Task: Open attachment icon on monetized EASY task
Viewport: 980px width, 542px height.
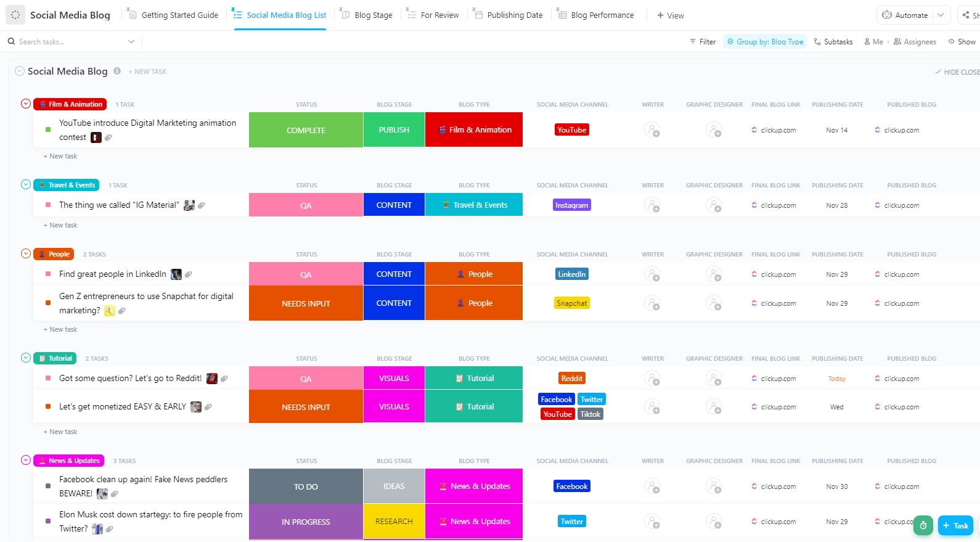Action: click(208, 407)
